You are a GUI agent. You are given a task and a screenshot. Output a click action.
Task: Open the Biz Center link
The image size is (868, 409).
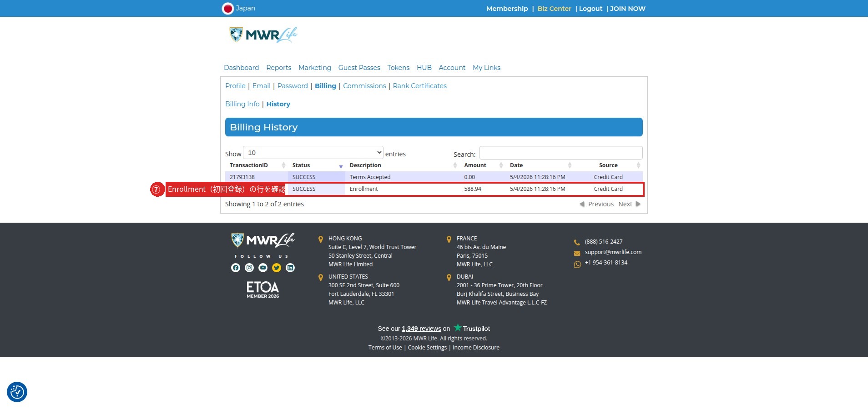(x=554, y=9)
